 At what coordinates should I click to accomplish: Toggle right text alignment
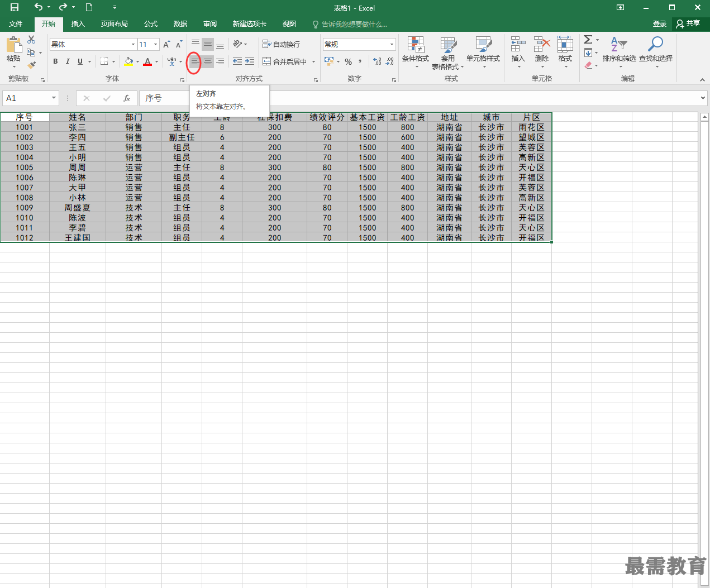[x=220, y=61]
